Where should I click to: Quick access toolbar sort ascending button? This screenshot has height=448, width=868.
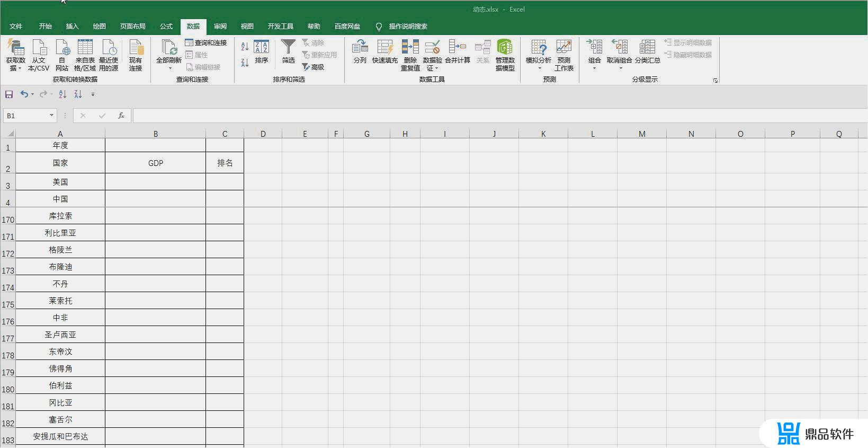coord(62,94)
